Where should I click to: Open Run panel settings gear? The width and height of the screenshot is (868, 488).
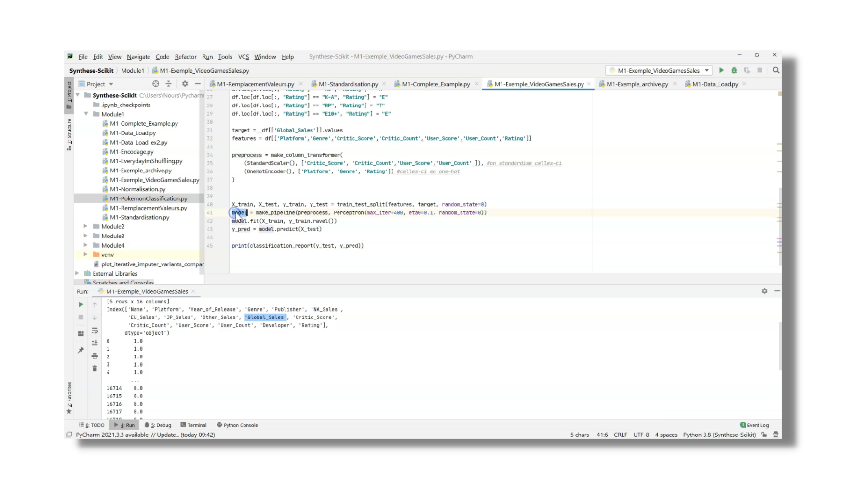(x=764, y=291)
